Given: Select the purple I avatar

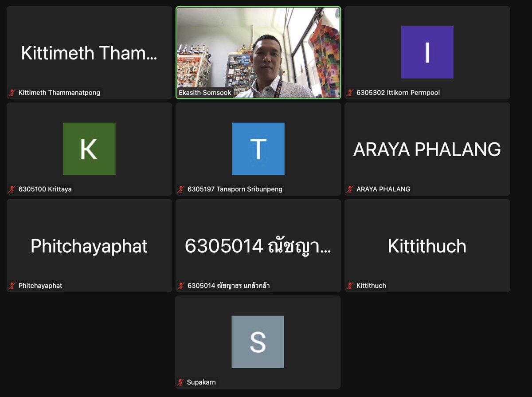Looking at the screenshot, I should (x=427, y=52).
